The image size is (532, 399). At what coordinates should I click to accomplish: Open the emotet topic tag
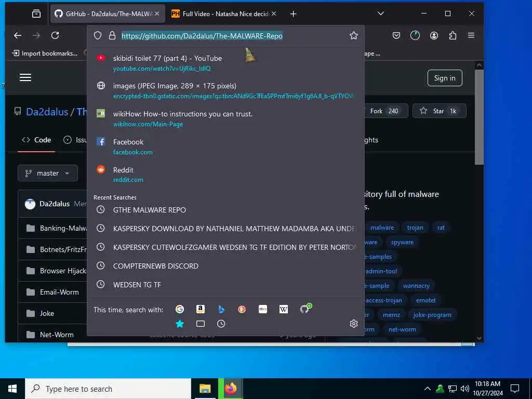click(x=425, y=300)
